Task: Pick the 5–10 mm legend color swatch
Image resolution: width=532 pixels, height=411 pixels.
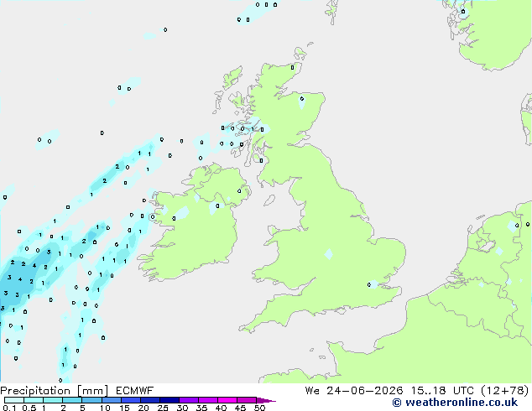Action: pos(91,400)
